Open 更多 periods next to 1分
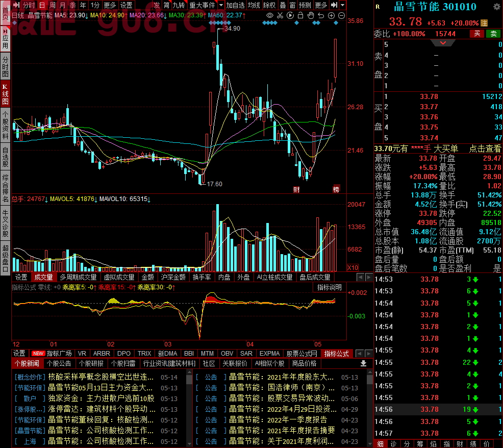Image resolution: width=503 pixels, height=448 pixels. [110, 5]
